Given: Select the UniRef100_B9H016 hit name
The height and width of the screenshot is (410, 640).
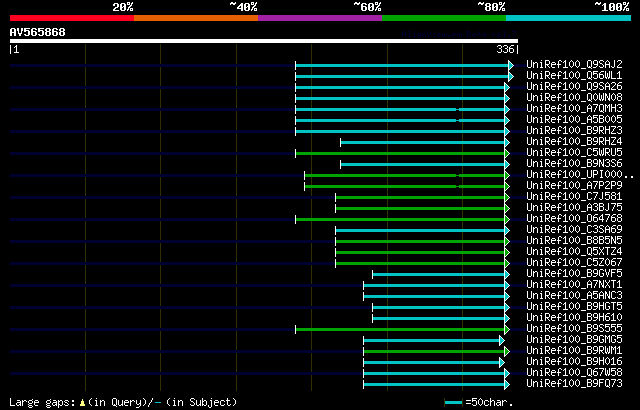Looking at the screenshot, I should (574, 362).
